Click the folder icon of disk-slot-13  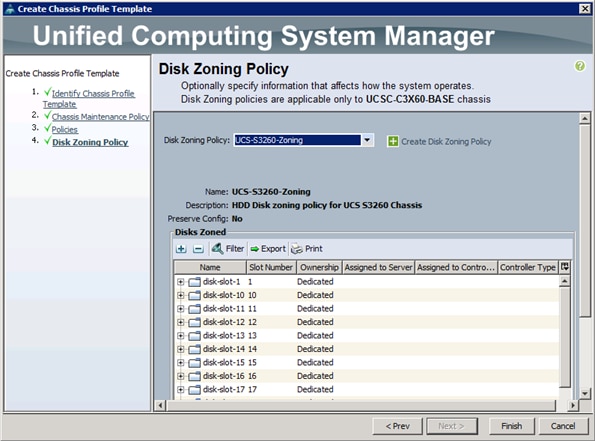(194, 336)
